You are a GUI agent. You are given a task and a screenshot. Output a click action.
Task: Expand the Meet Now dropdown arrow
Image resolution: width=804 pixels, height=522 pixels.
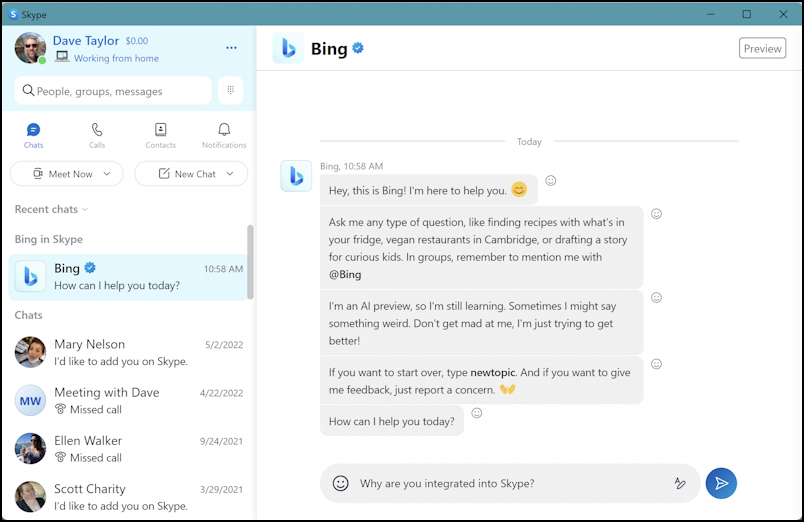click(107, 174)
